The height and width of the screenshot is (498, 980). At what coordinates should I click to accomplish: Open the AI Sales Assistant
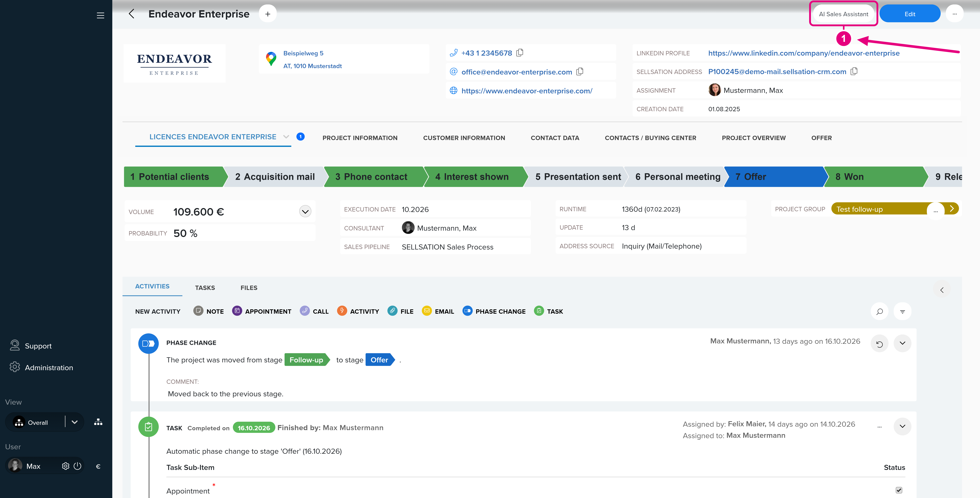[x=843, y=14]
